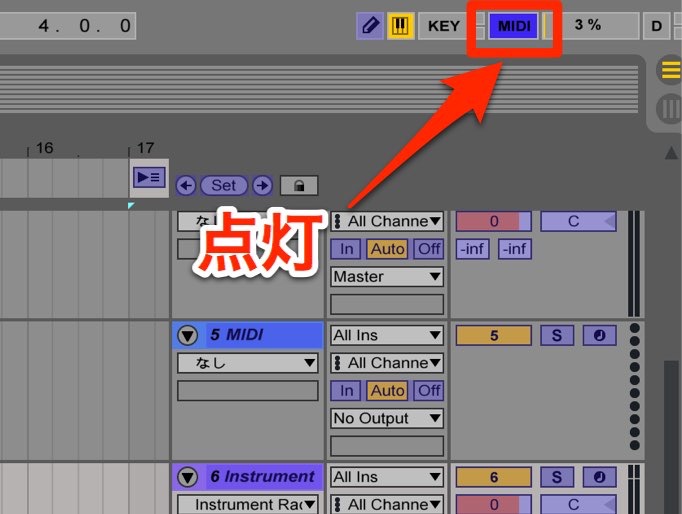Screen dimensions: 682x514
Task: Click empty field below 5 MIDI なし dropdown
Action: [x=247, y=391]
